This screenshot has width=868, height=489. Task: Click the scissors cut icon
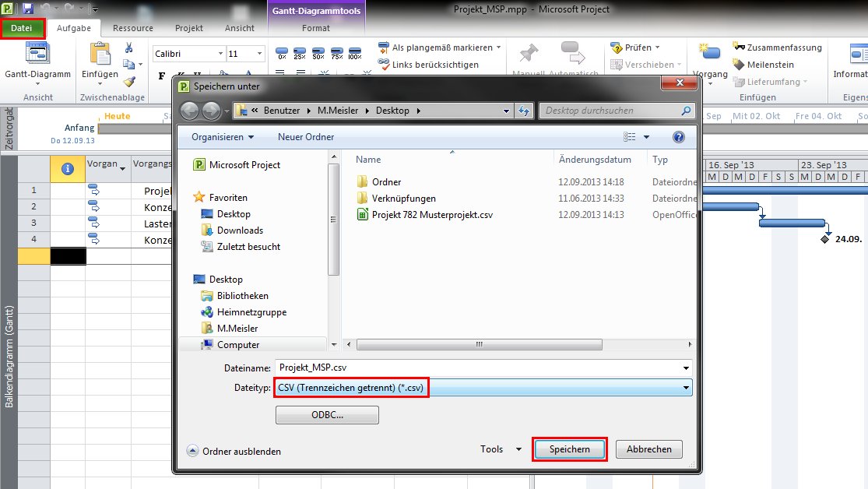(x=129, y=47)
